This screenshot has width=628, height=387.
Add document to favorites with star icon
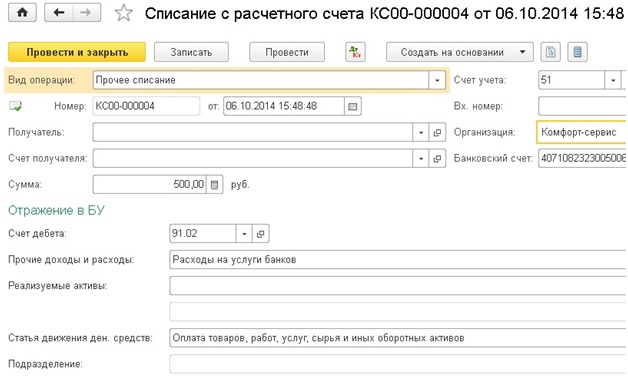point(123,13)
